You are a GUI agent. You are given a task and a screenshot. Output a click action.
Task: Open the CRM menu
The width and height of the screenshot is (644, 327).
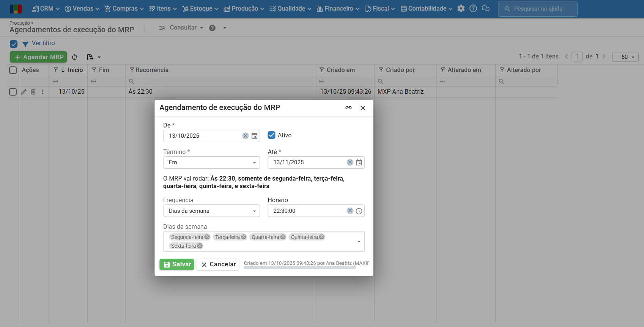[x=46, y=9]
